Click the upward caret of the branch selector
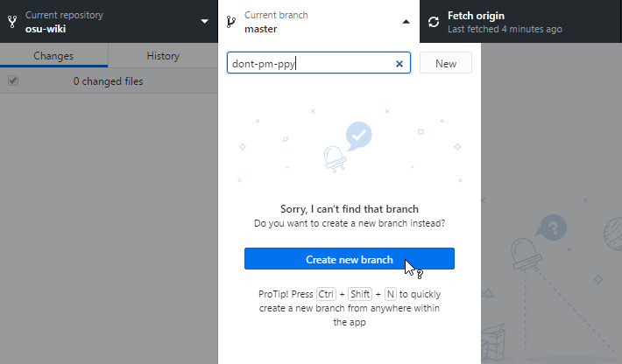This screenshot has width=622, height=364. [406, 22]
